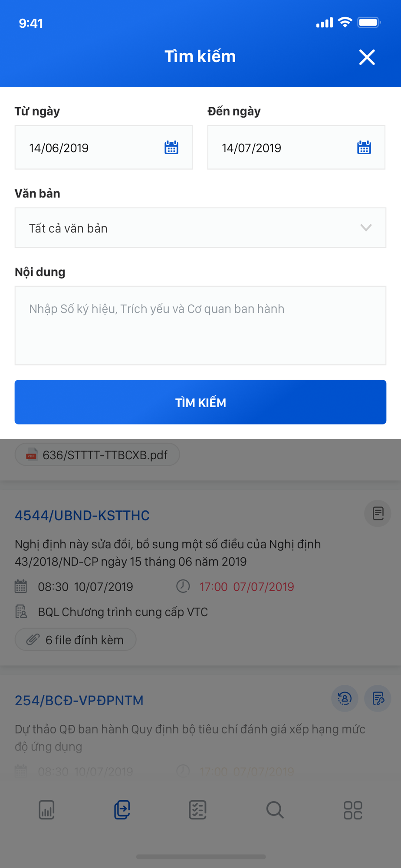The width and height of the screenshot is (401, 868).
Task: Tap document detail icon beside 4544/UBND-KSTTHC
Action: [x=378, y=513]
